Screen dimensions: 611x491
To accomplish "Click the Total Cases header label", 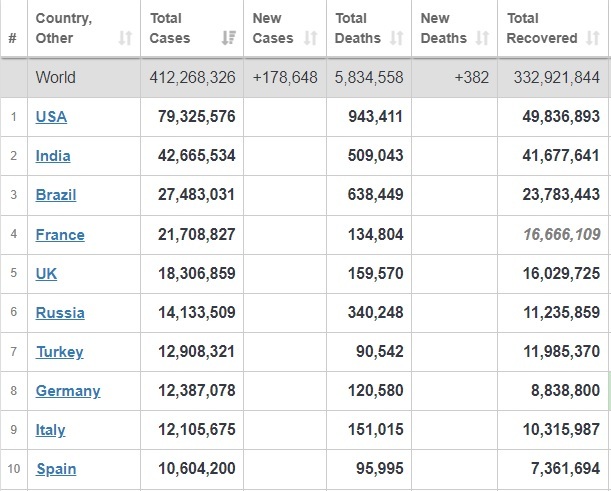I will coord(170,28).
